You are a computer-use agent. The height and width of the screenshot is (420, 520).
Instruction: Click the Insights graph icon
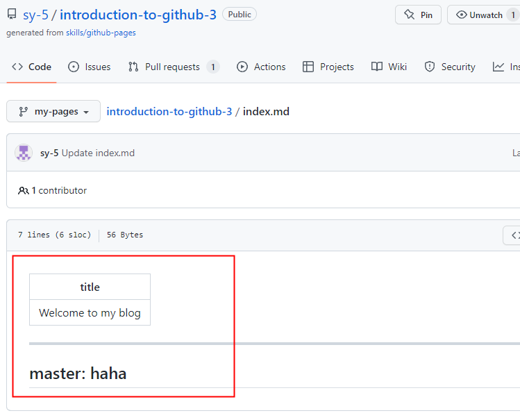tap(498, 67)
